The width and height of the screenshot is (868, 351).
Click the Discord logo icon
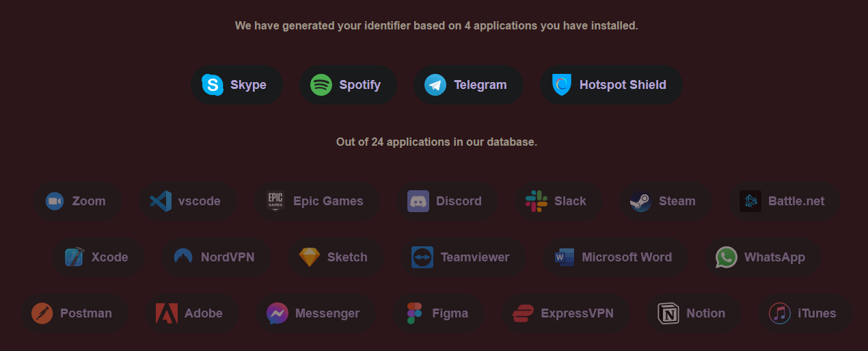point(418,201)
